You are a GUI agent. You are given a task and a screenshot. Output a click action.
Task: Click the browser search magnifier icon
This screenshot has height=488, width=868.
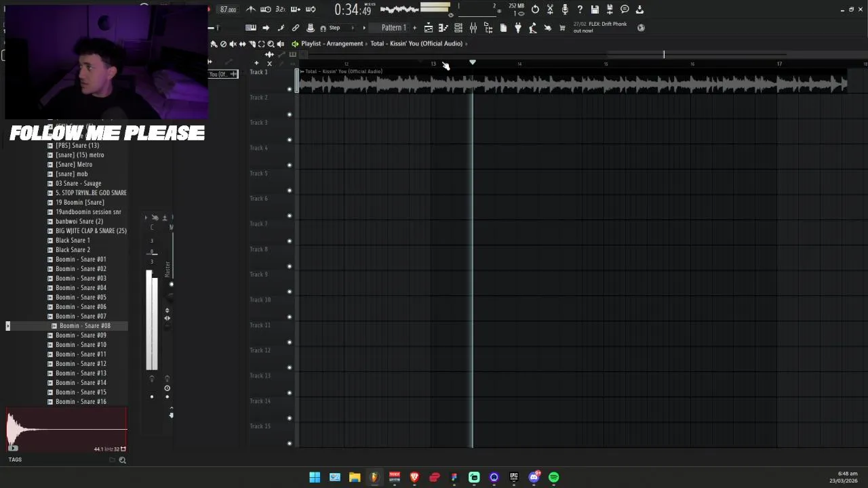pos(122,460)
